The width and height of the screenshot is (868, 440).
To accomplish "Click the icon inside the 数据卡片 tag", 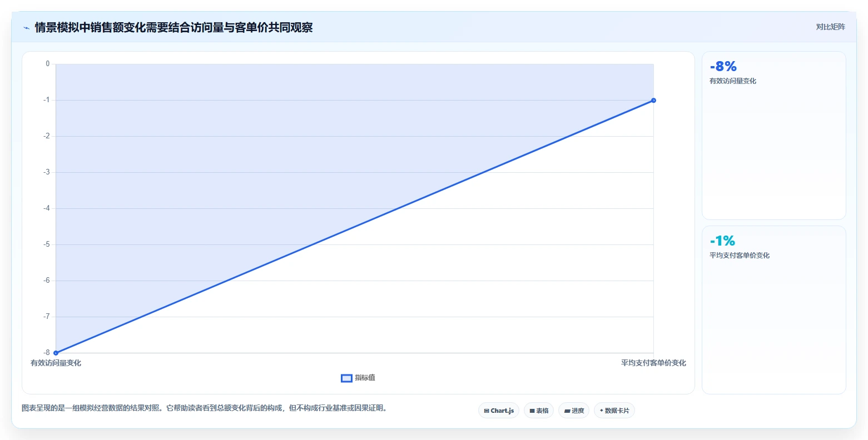I will (x=601, y=411).
